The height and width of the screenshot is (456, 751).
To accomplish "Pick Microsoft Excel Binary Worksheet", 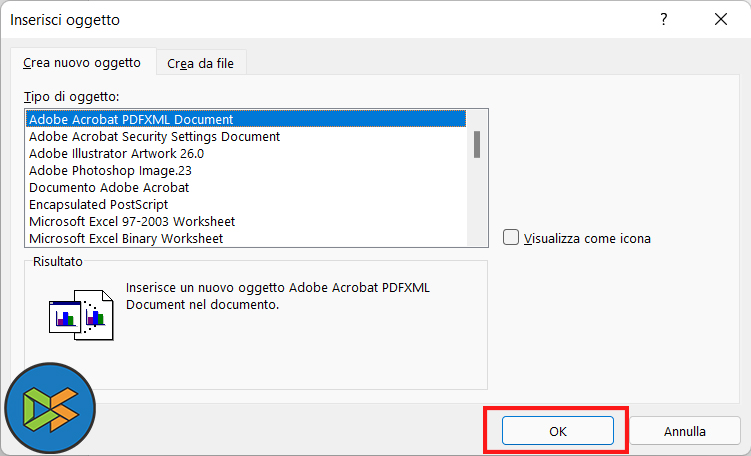I will [x=126, y=238].
